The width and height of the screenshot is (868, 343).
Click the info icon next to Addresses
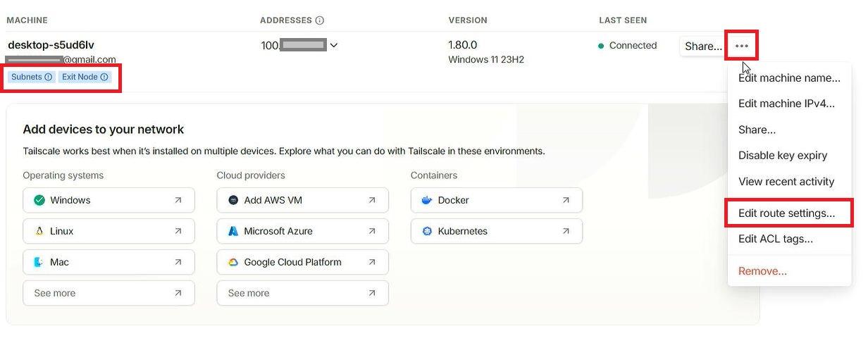(x=320, y=20)
